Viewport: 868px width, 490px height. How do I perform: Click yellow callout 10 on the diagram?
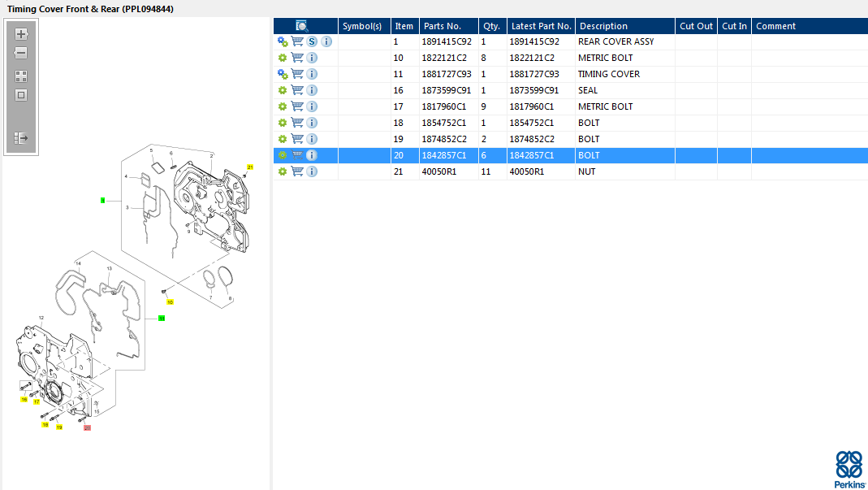[170, 301]
